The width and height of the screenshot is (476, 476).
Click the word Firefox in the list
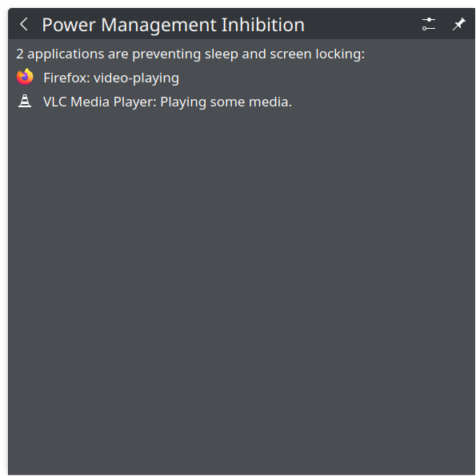66,78
